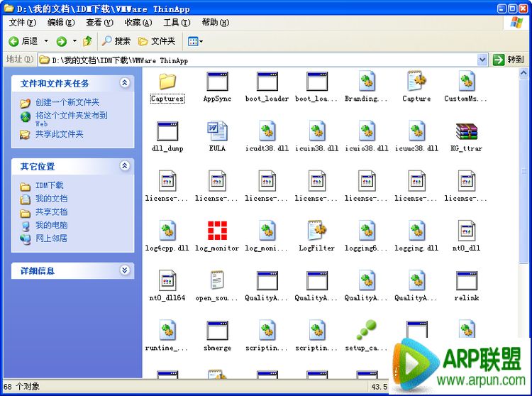The height and width of the screenshot is (396, 532).
Task: Click the 创建一个新文件夹 link
Action: 67,102
